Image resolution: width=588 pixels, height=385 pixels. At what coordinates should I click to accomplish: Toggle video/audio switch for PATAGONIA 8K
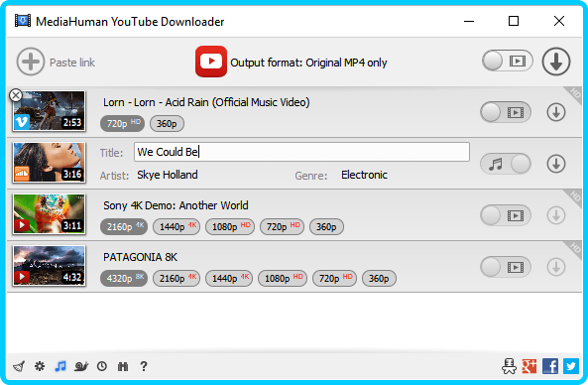[x=506, y=267]
